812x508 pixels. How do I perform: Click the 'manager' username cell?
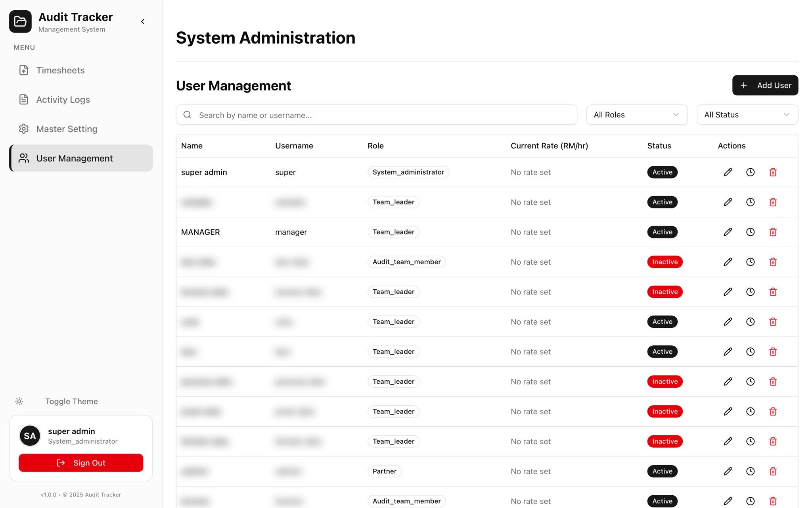pyautogui.click(x=291, y=232)
